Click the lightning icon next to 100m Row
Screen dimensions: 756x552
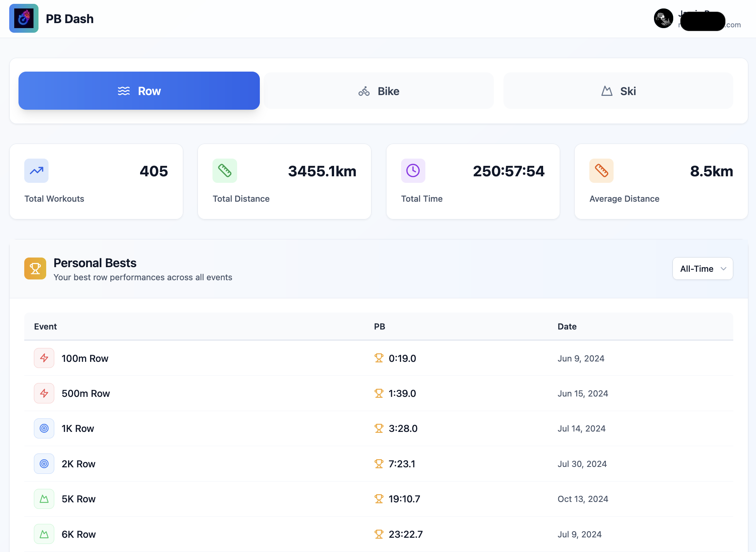tap(44, 358)
